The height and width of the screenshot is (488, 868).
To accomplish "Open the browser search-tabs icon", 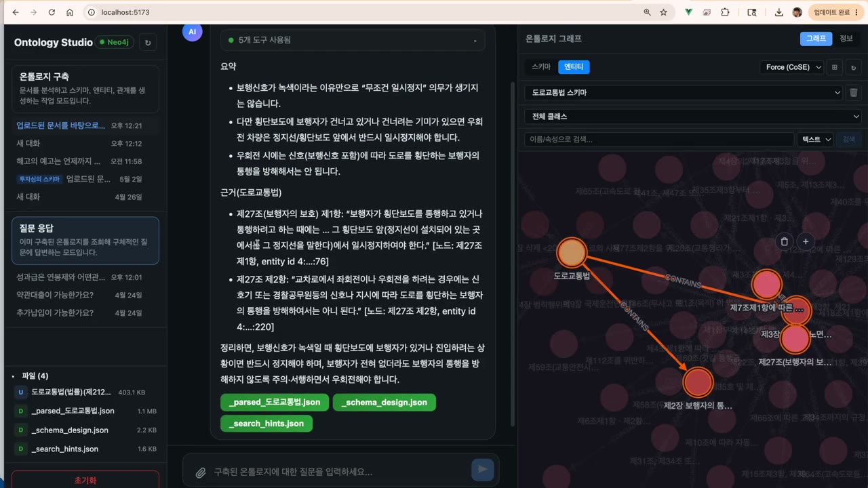I will 751,12.
